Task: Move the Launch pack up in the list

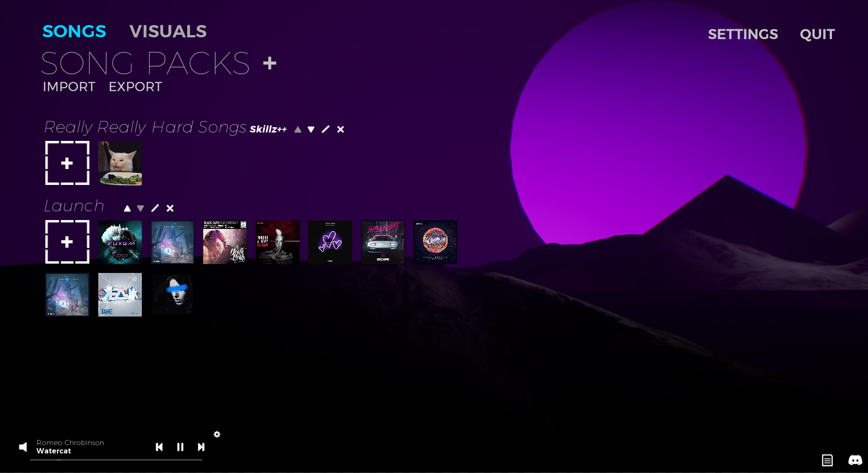Action: coord(127,208)
